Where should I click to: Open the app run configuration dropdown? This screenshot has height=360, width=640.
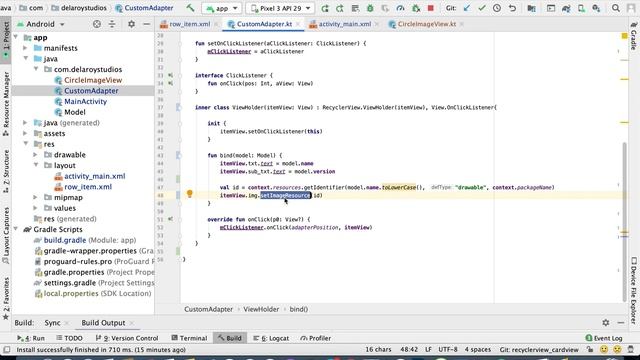222,8
